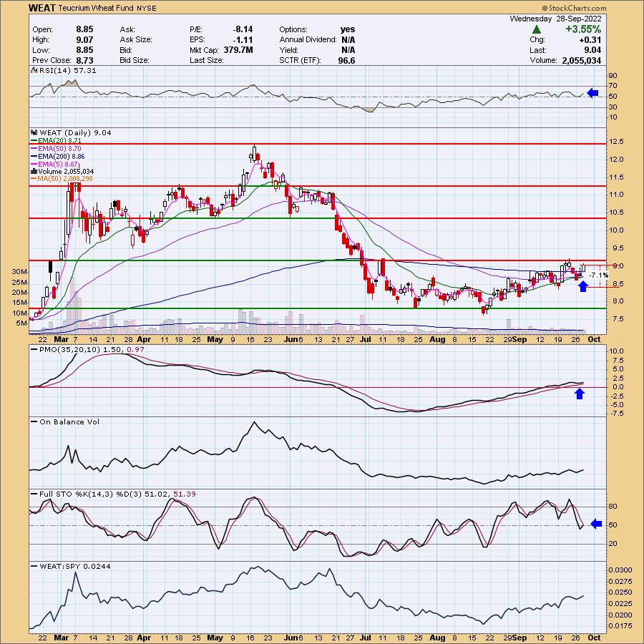
Task: Click the Open value 8.85
Action: click(x=84, y=29)
